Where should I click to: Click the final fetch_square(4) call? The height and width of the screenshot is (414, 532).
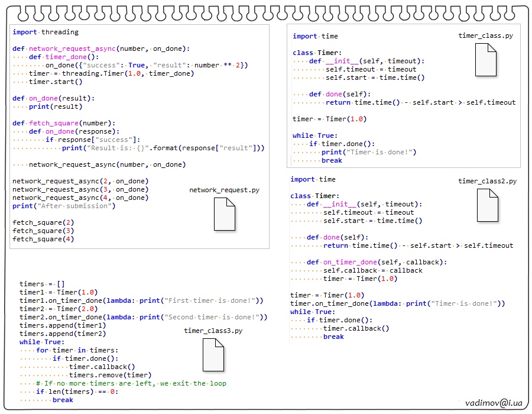click(x=43, y=239)
